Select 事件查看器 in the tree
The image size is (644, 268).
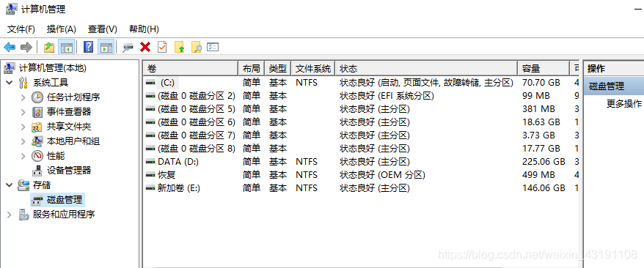pos(69,112)
